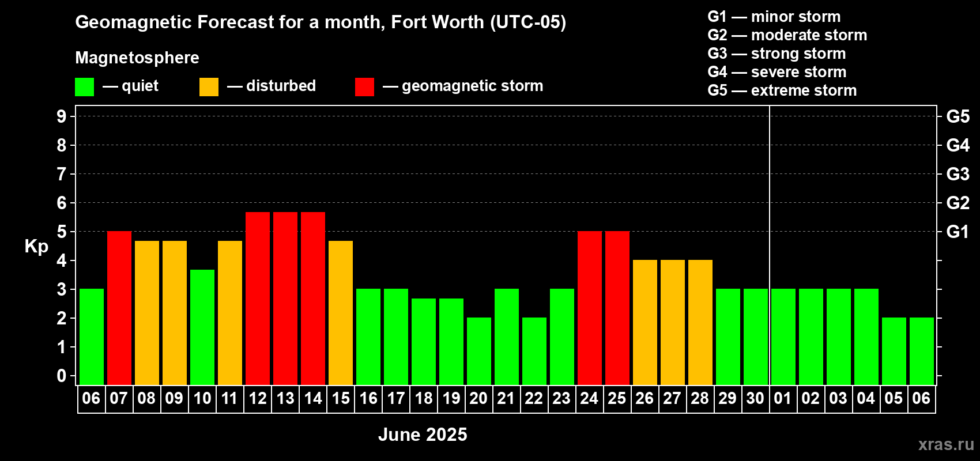
Task: Click date label 01 after June 30
Action: click(x=783, y=398)
